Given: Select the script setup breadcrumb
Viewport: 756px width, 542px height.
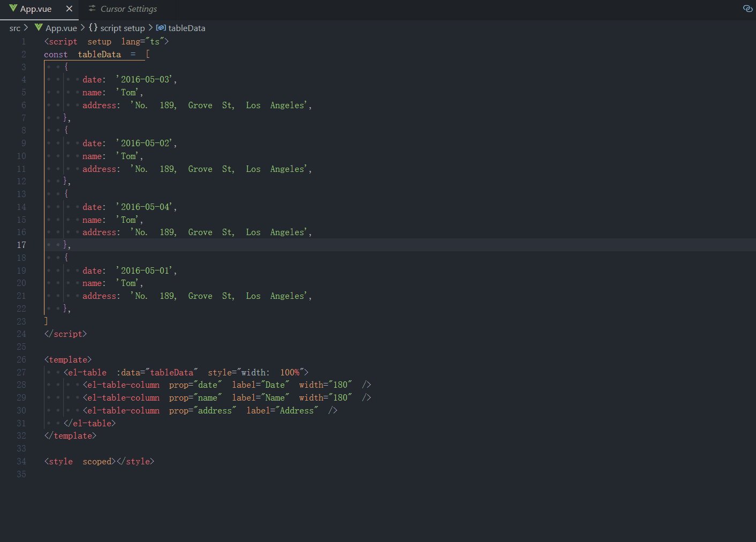Looking at the screenshot, I should pyautogui.click(x=123, y=28).
